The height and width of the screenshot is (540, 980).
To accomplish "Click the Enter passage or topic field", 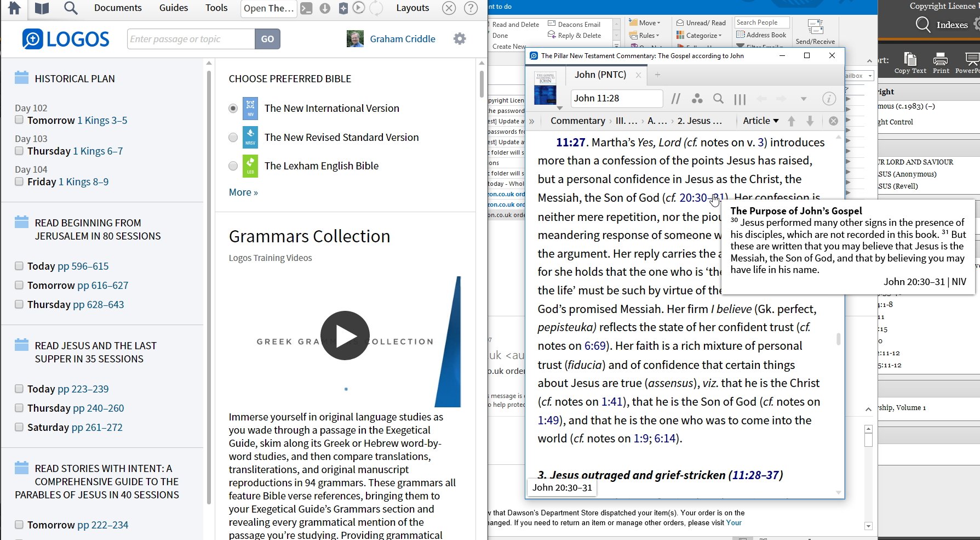I will point(191,39).
